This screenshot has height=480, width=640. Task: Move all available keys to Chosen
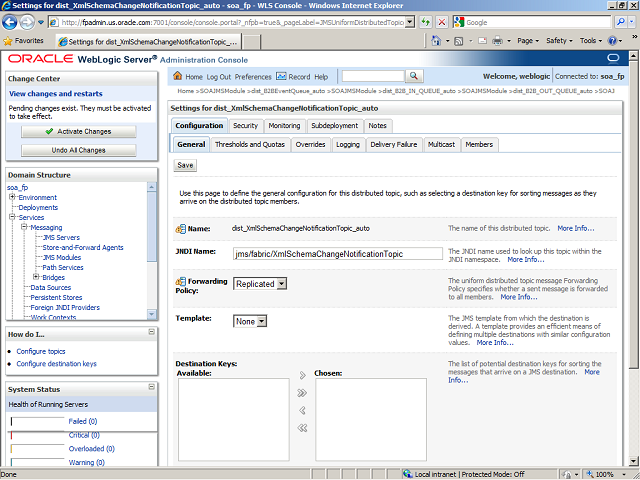click(302, 393)
